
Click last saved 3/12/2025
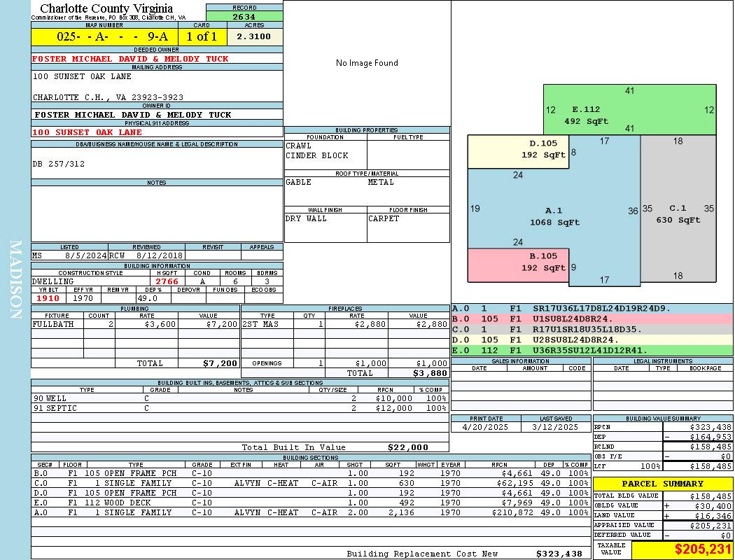tap(556, 428)
